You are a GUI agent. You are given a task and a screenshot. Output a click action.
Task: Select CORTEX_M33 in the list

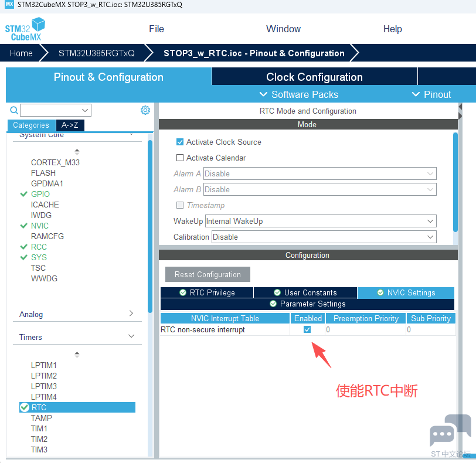pos(55,162)
